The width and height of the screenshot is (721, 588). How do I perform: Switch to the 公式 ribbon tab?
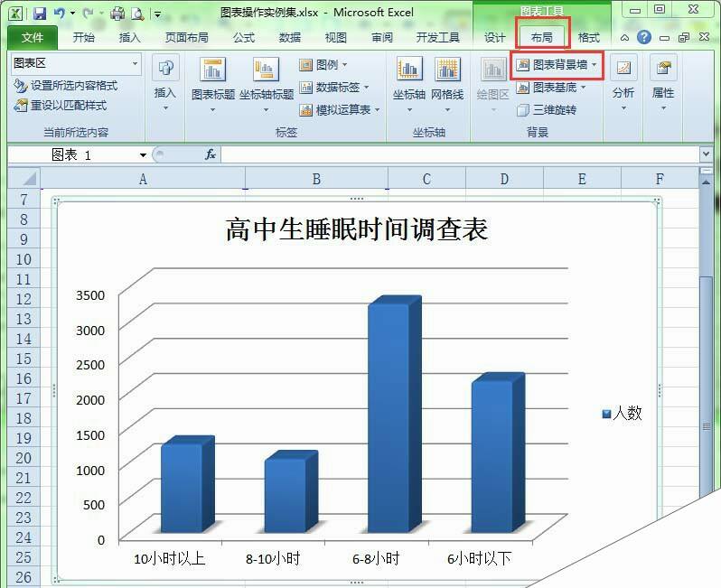[244, 38]
